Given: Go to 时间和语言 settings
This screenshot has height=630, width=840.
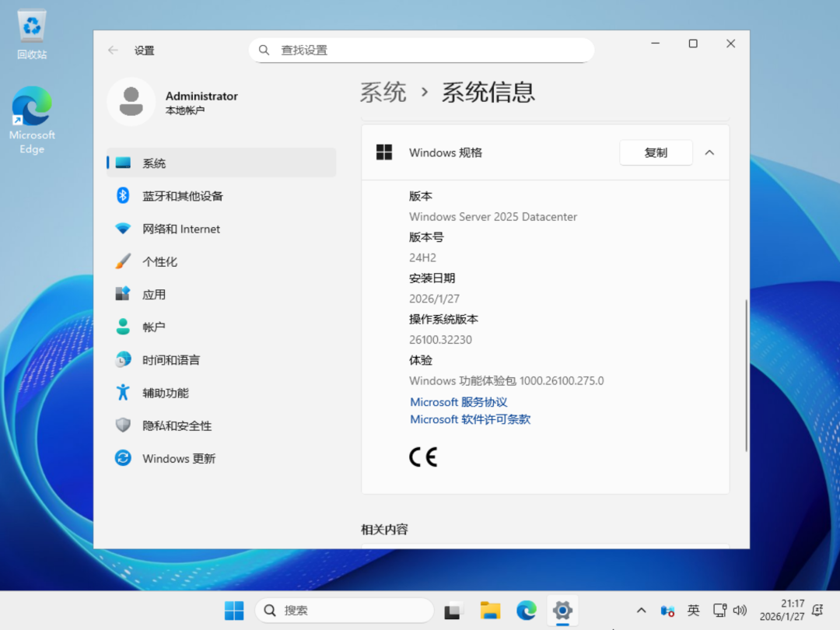Looking at the screenshot, I should click(221, 360).
